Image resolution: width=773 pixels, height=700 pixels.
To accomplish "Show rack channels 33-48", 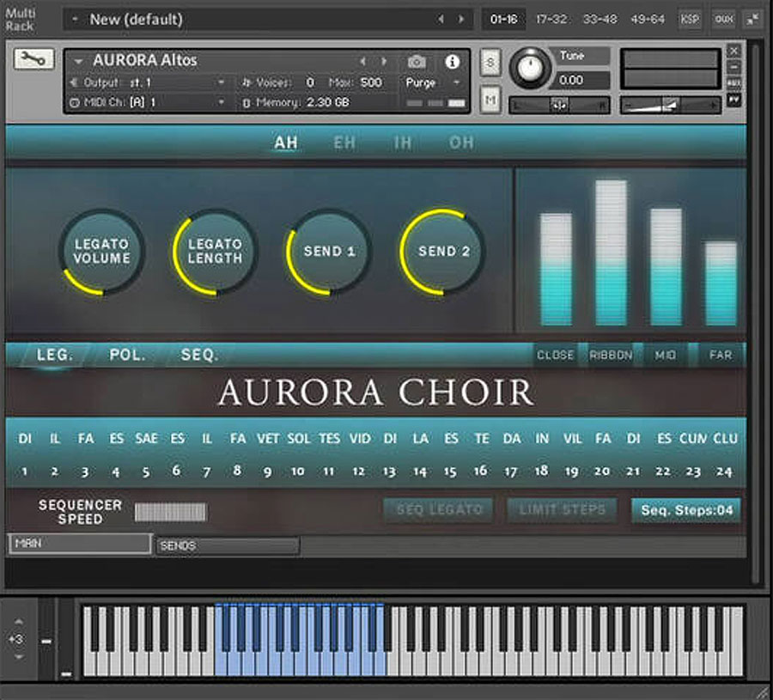I will [600, 19].
